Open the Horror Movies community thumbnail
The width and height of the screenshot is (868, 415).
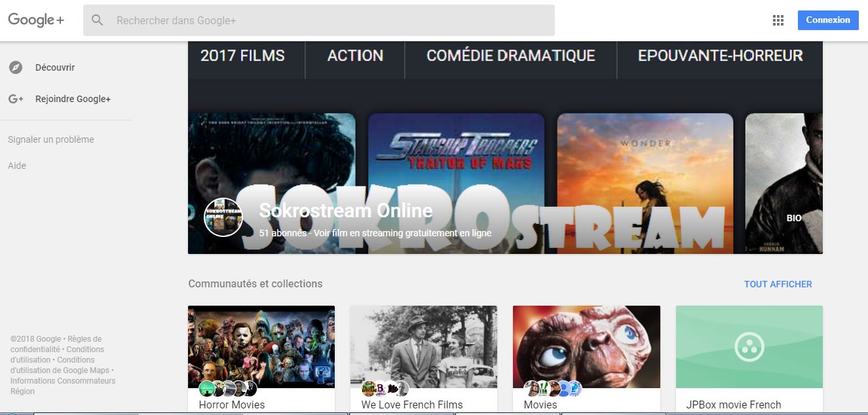coord(261,347)
